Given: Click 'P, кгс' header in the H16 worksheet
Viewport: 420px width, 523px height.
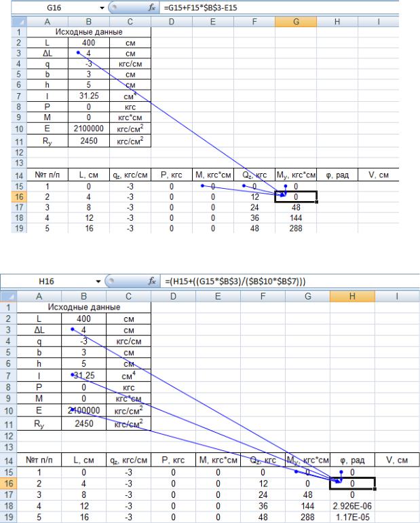Looking at the screenshot, I should click(173, 461).
